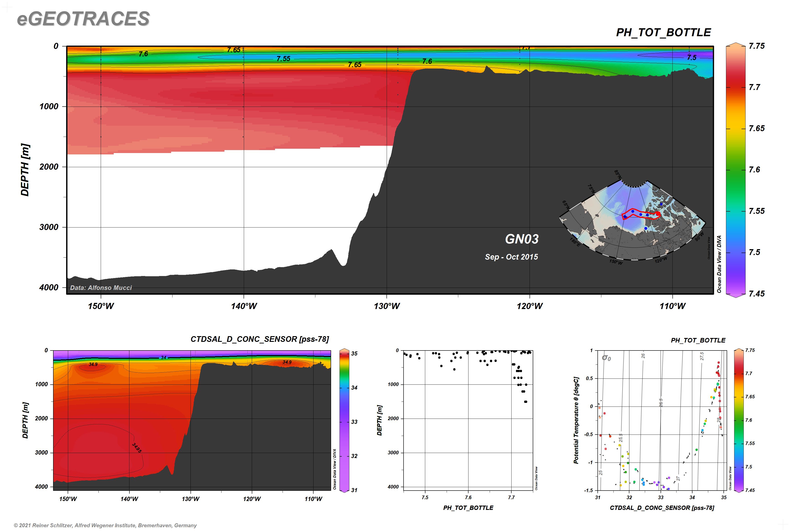Select the 7.75 label on main color bar
This screenshot has height=532, width=790.
[x=757, y=46]
